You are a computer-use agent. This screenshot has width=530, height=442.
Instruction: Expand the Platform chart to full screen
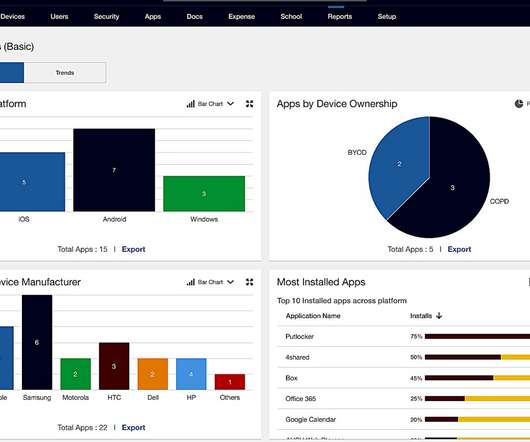249,104
